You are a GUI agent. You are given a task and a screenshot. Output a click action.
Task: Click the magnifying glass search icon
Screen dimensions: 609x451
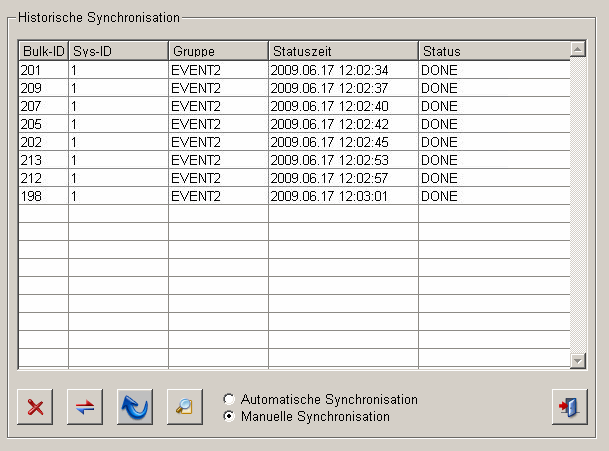pos(185,407)
